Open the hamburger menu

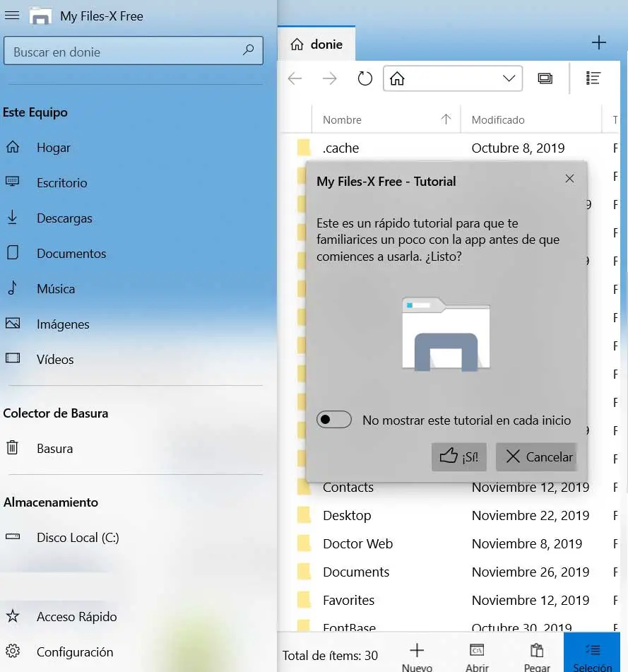pos(12,16)
